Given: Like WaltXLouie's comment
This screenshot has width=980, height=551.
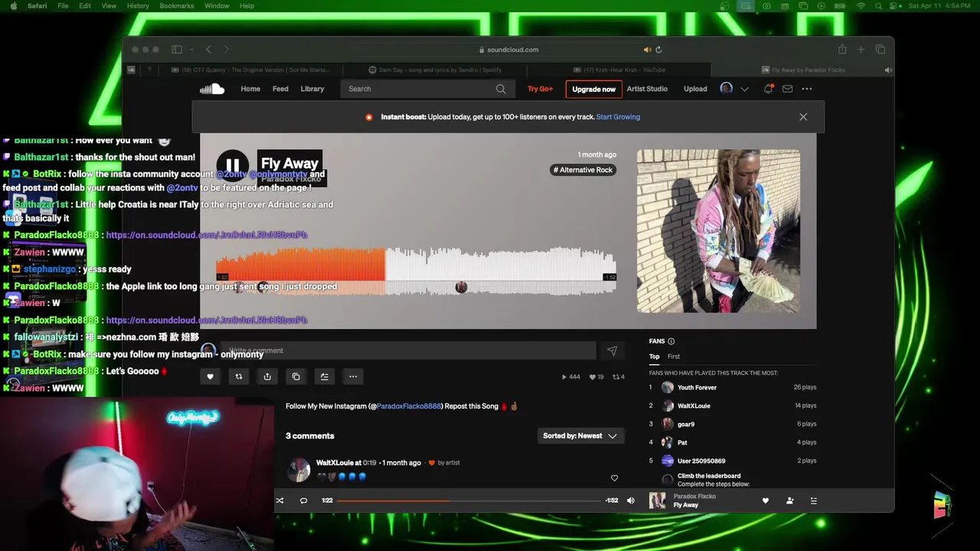Looking at the screenshot, I should 614,478.
